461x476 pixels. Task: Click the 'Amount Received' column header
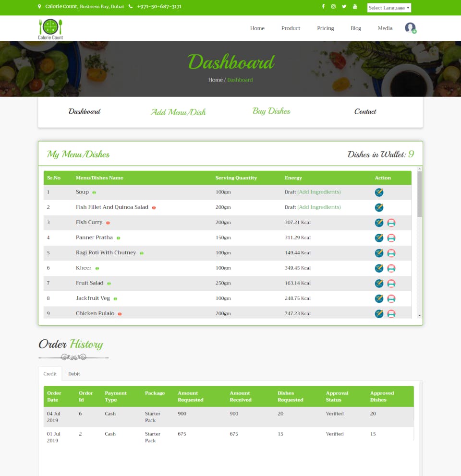coord(241,396)
